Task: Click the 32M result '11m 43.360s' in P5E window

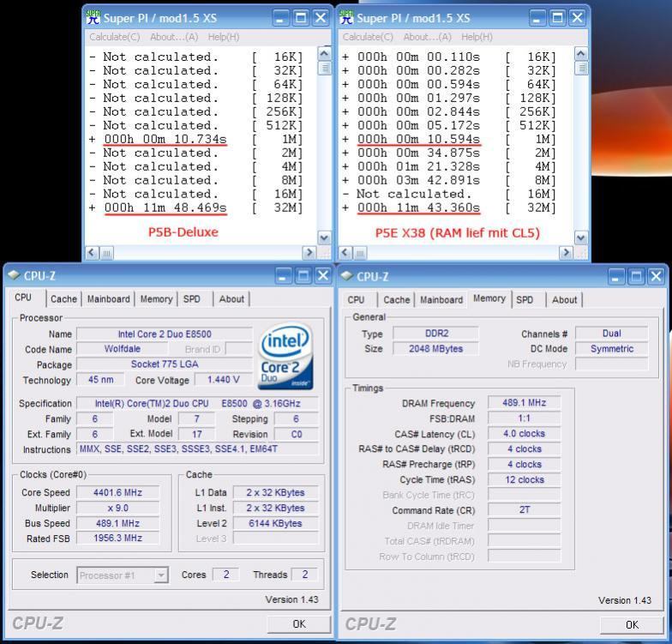Action: coord(418,208)
